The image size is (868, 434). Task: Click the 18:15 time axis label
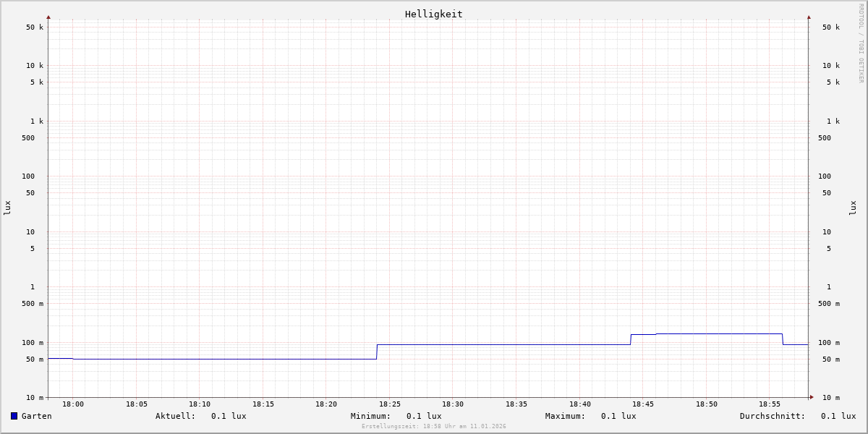click(263, 404)
